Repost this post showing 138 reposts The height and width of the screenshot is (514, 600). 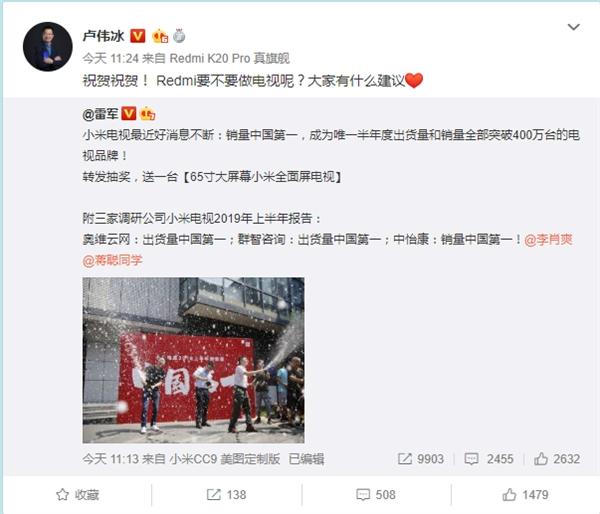point(227,494)
